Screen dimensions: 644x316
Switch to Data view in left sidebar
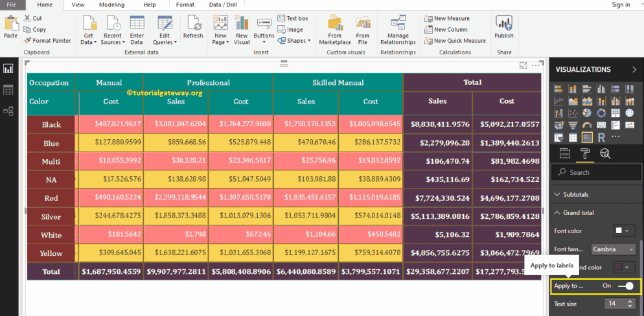coord(8,90)
